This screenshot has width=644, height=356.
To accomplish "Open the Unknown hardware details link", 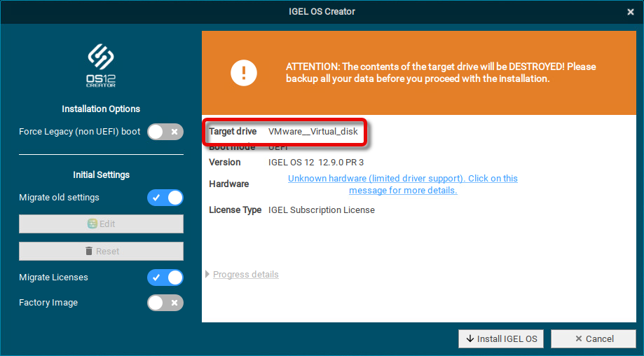I will click(403, 184).
